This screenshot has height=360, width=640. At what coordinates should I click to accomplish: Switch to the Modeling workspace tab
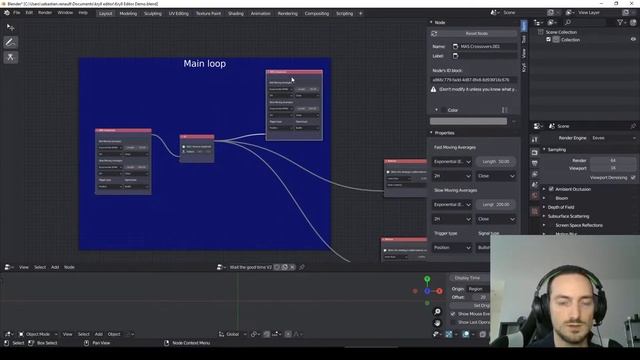point(128,13)
